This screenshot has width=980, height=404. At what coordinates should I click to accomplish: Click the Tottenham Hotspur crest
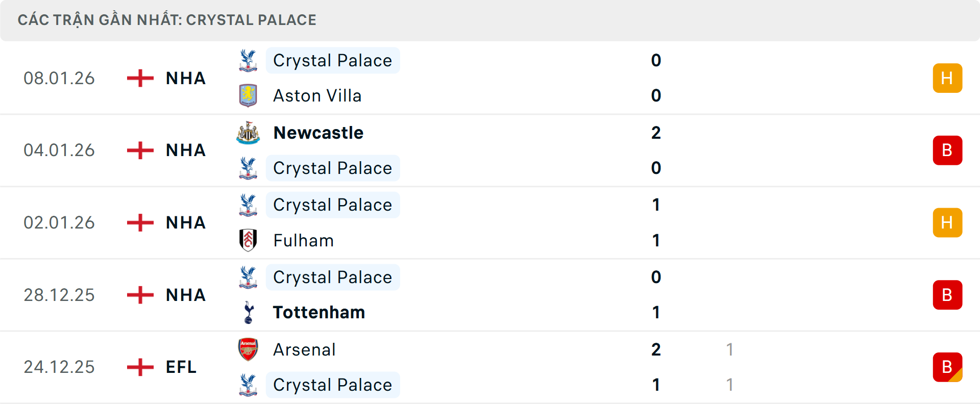click(x=248, y=312)
